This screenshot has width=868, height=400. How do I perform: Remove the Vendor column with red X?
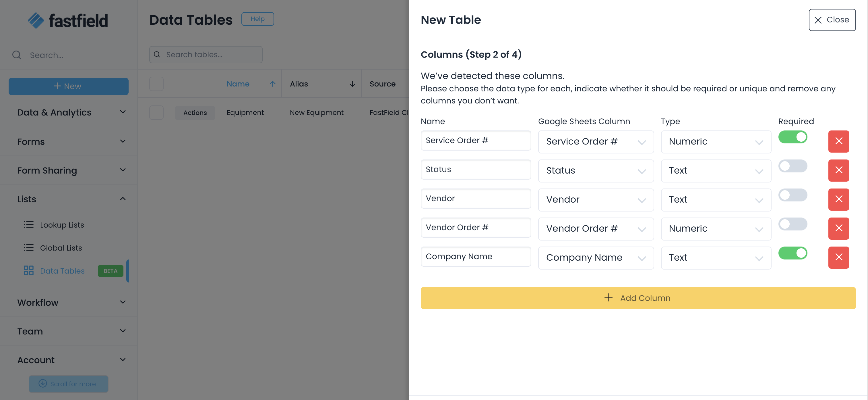coord(838,199)
